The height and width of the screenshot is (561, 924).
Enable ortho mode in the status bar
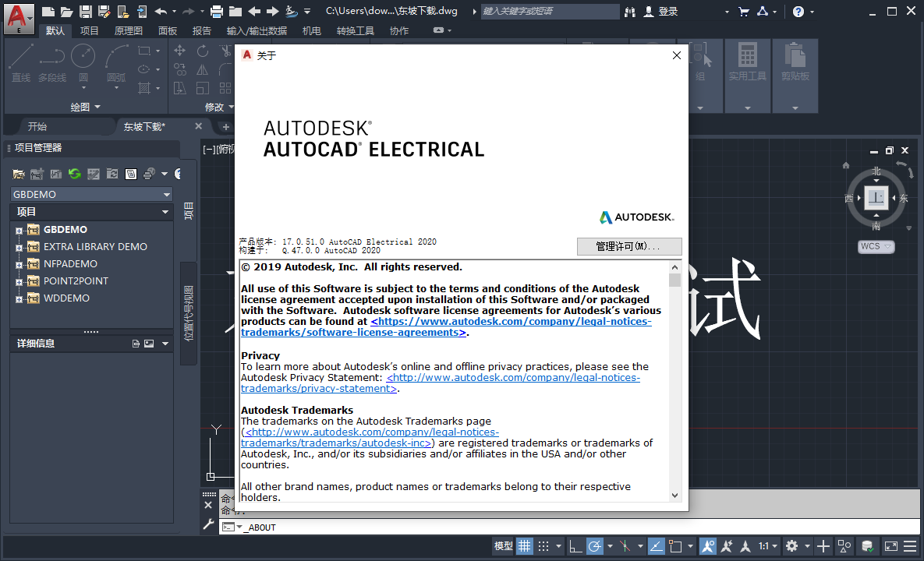pos(575,545)
